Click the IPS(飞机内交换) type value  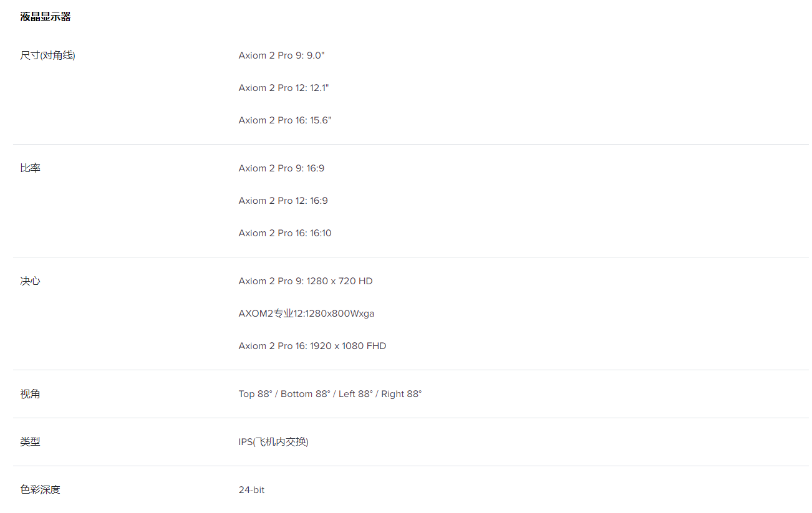point(273,442)
